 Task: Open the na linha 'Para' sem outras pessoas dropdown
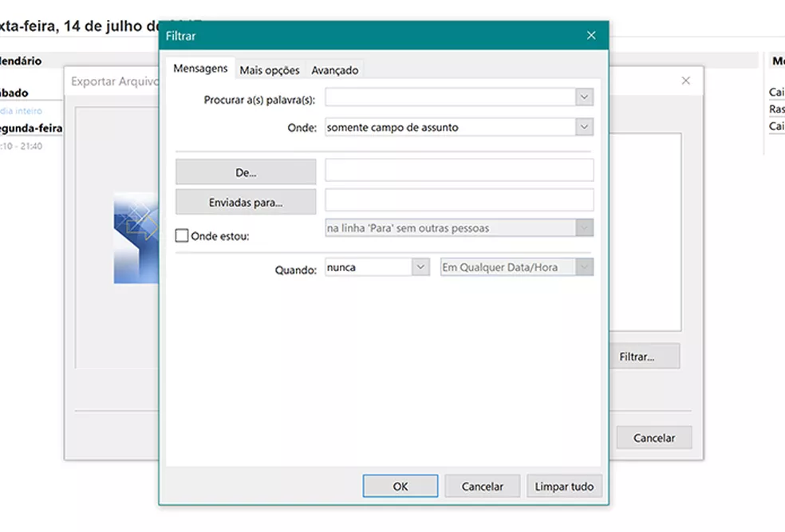tap(459, 227)
